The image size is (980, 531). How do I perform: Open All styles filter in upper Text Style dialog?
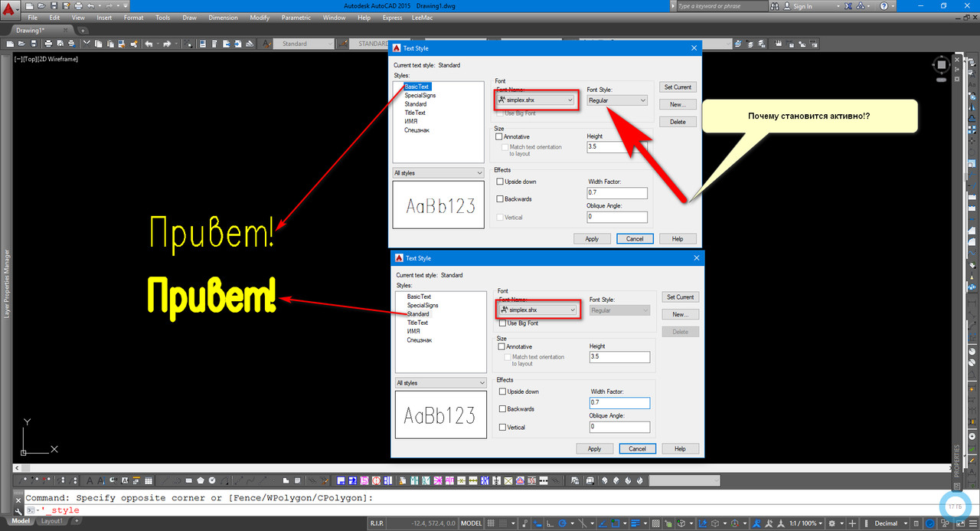pos(439,173)
